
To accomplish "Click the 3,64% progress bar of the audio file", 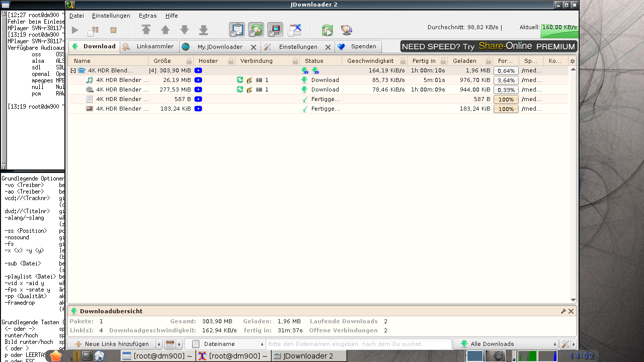I will click(506, 80).
